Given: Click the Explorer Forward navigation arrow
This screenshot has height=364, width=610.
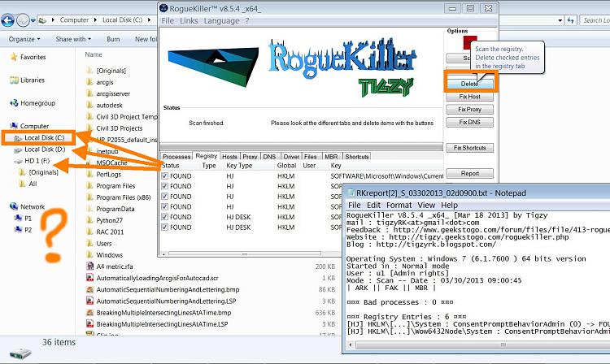Looking at the screenshot, I should [x=23, y=20].
